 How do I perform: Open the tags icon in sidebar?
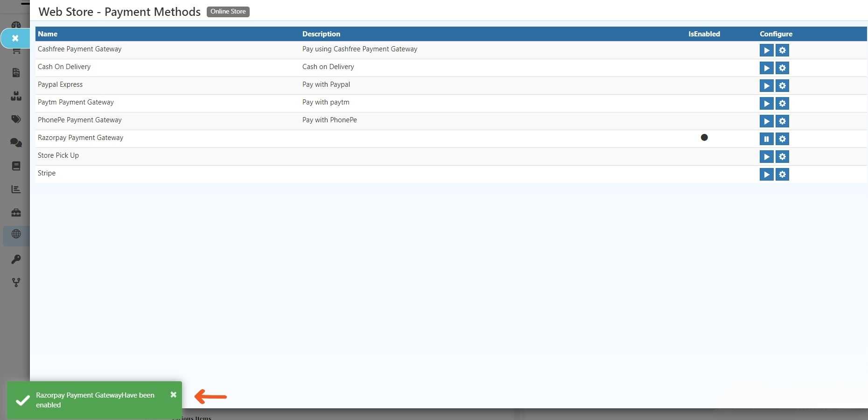16,119
